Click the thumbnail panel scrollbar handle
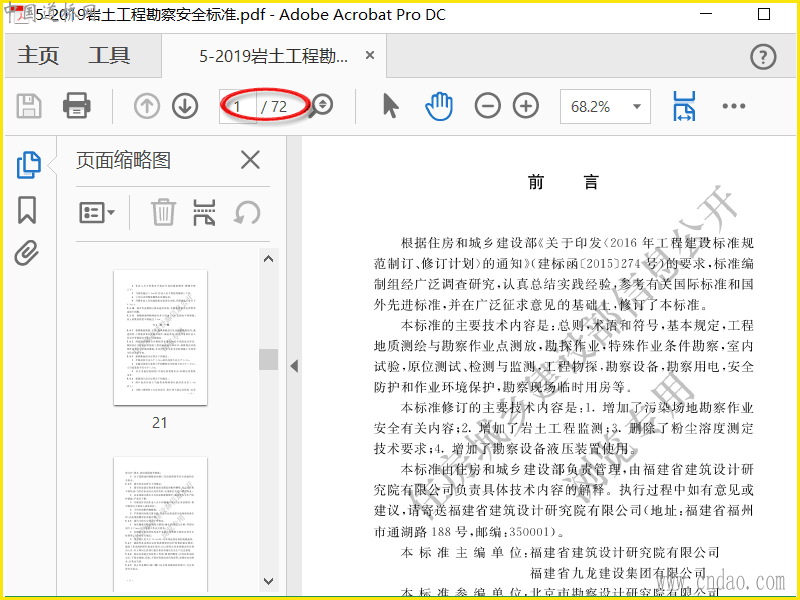800x600 pixels. click(268, 359)
